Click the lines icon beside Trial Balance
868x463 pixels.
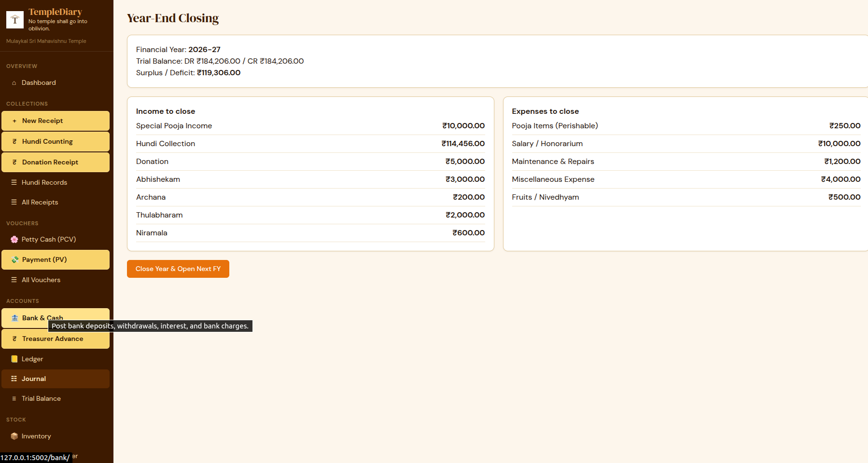pyautogui.click(x=14, y=398)
